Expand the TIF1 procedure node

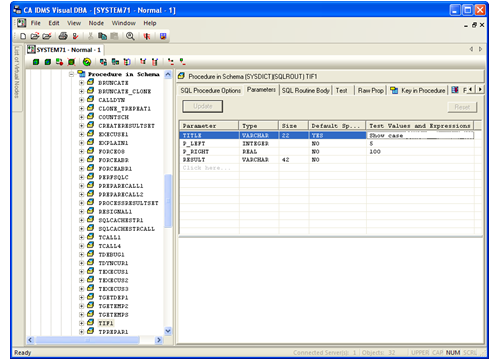tap(81, 323)
